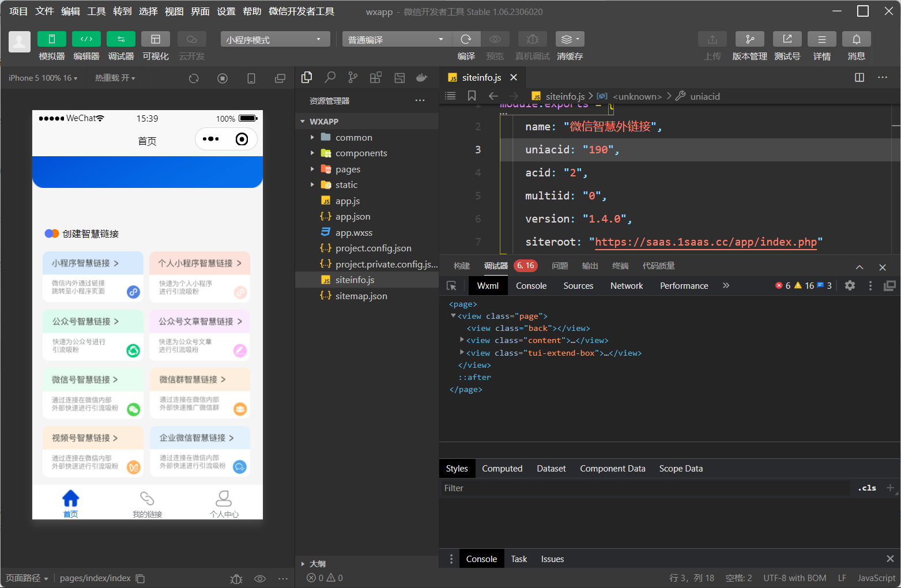Open DevTools settings gear icon

coord(850,285)
